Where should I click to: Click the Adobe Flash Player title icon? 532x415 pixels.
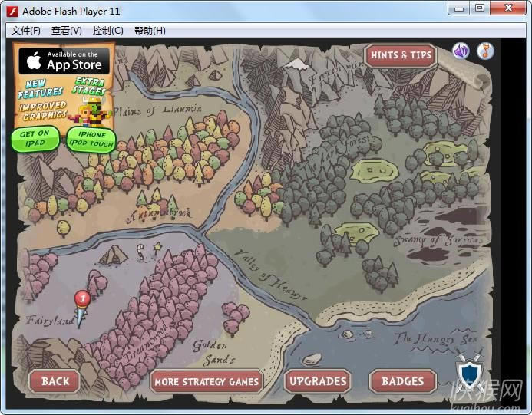pyautogui.click(x=12, y=11)
